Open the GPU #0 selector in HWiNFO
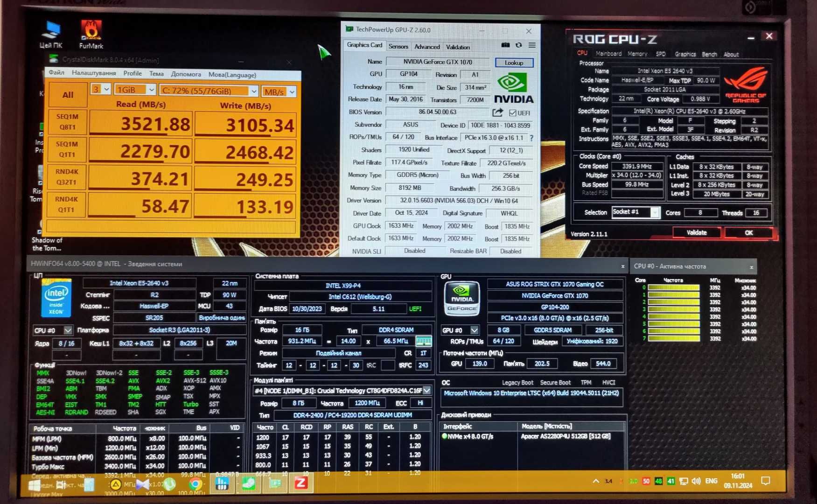The height and width of the screenshot is (504, 817). 460,330
